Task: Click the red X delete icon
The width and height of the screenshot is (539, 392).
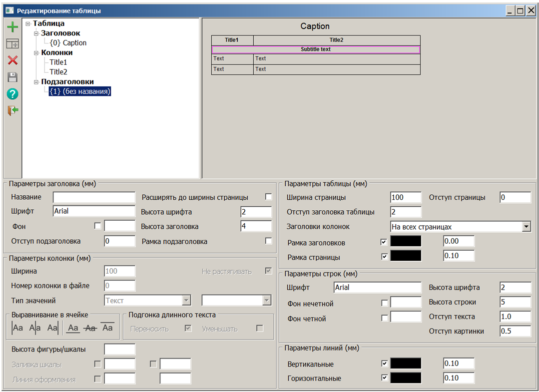Action: (x=12, y=60)
